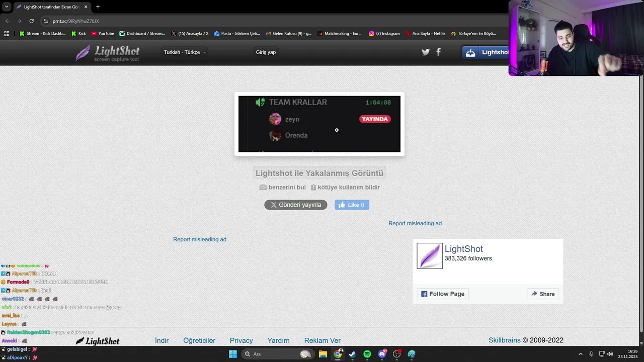Screen dimensions: 644x362
Task: Open the (15) Anasayfa / X bookmark
Action: 190,34
